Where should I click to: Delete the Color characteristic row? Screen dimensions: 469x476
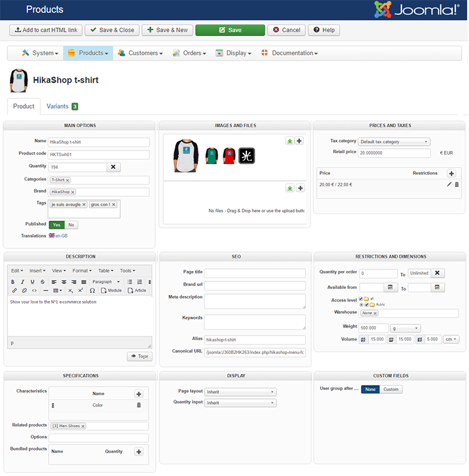(139, 405)
